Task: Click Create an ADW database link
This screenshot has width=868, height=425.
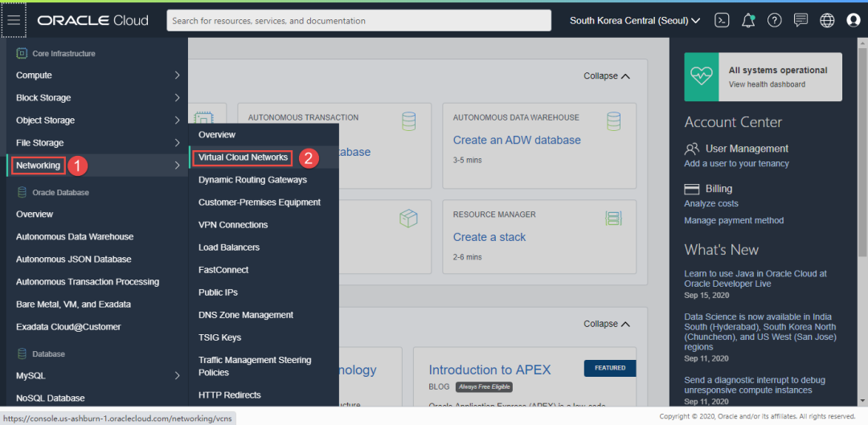Action: tap(516, 140)
